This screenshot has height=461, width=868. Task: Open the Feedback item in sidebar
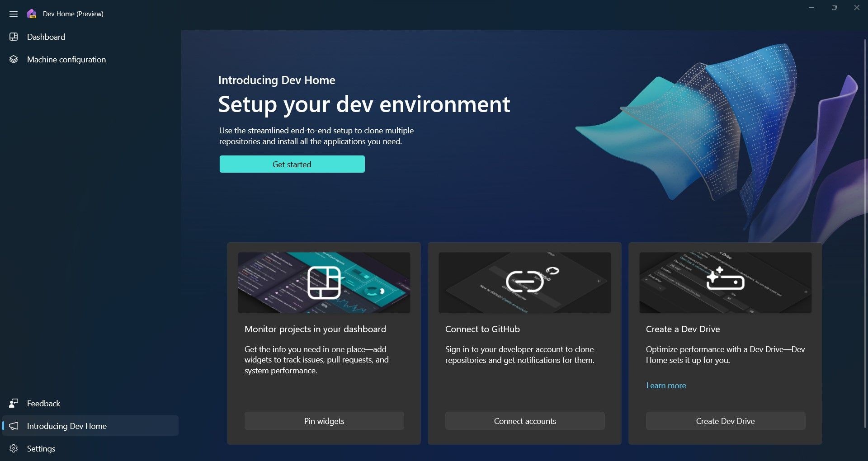click(x=90, y=403)
